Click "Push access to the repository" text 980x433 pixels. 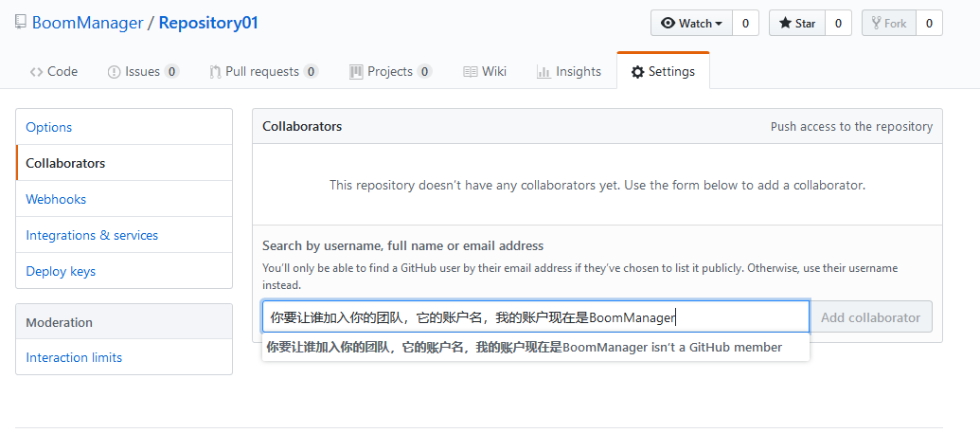851,126
